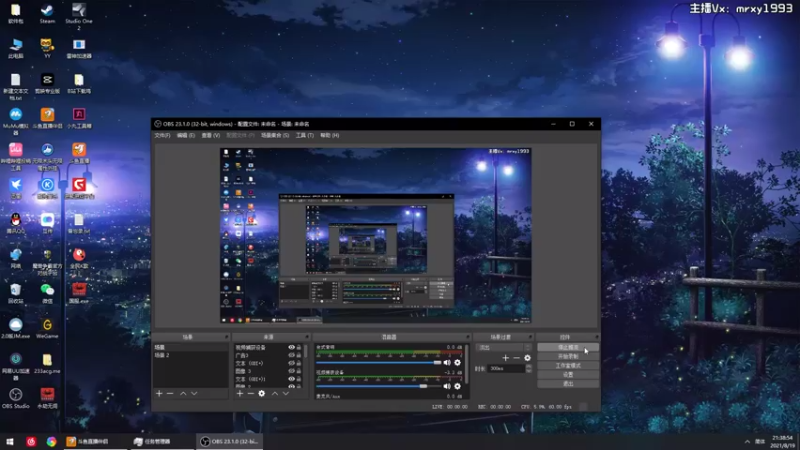Open the 查看(V) menu in OBS

click(211, 136)
